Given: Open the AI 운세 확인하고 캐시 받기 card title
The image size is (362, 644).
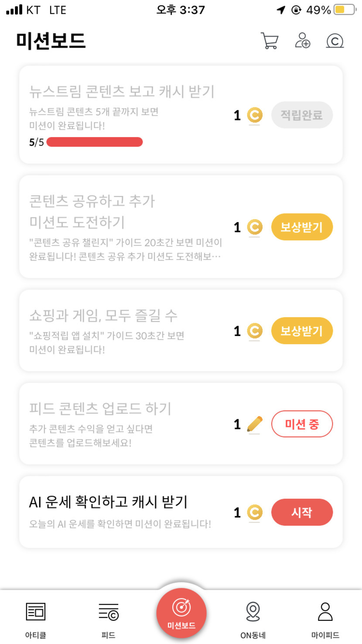Looking at the screenshot, I should [108, 502].
